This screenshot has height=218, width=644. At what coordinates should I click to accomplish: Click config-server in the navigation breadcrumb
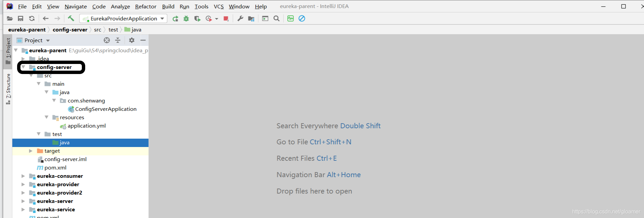[x=70, y=29]
